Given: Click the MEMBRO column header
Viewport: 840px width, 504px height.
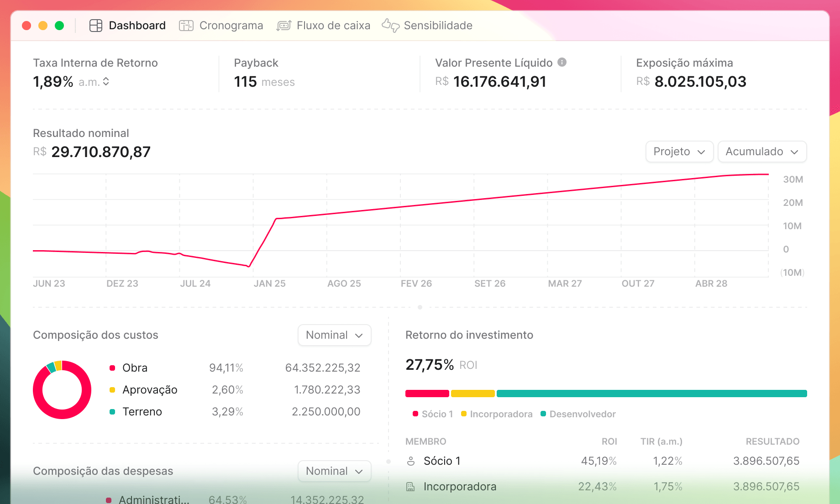Looking at the screenshot, I should pos(426,441).
